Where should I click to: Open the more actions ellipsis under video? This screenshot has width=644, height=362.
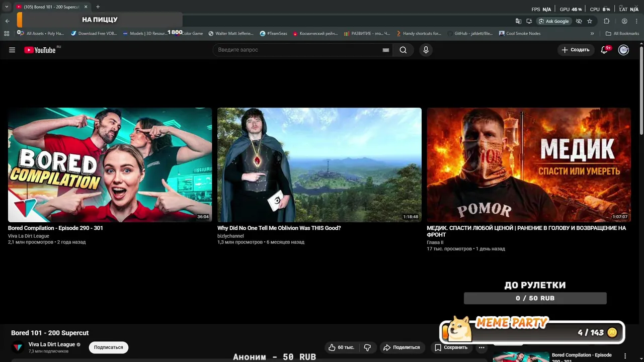pos(481,347)
